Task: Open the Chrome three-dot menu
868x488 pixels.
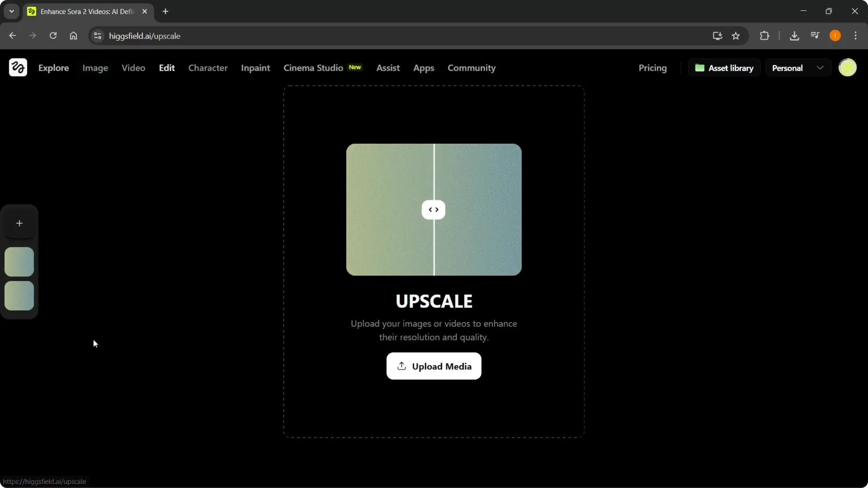Action: point(856,36)
